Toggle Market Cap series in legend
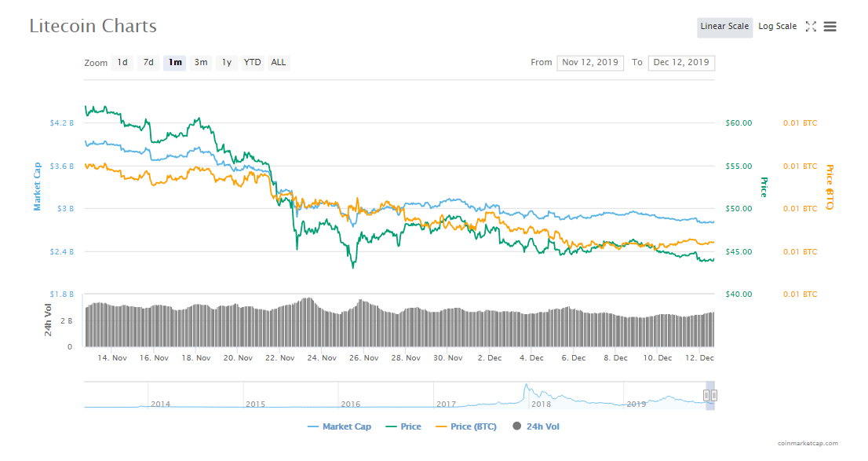The image size is (868, 461). tap(339, 426)
